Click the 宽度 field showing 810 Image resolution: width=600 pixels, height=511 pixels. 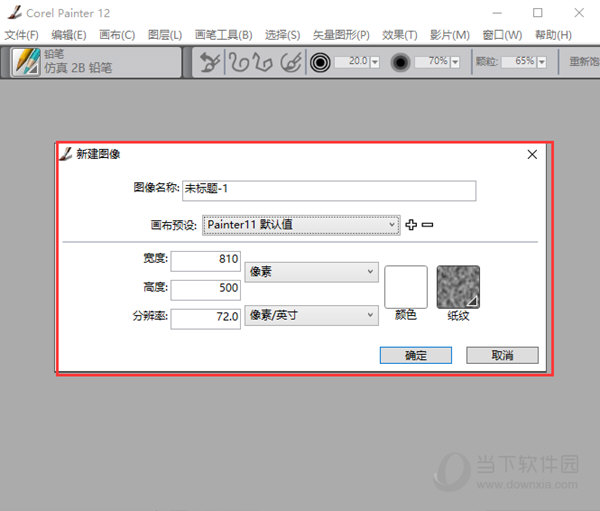[205, 261]
